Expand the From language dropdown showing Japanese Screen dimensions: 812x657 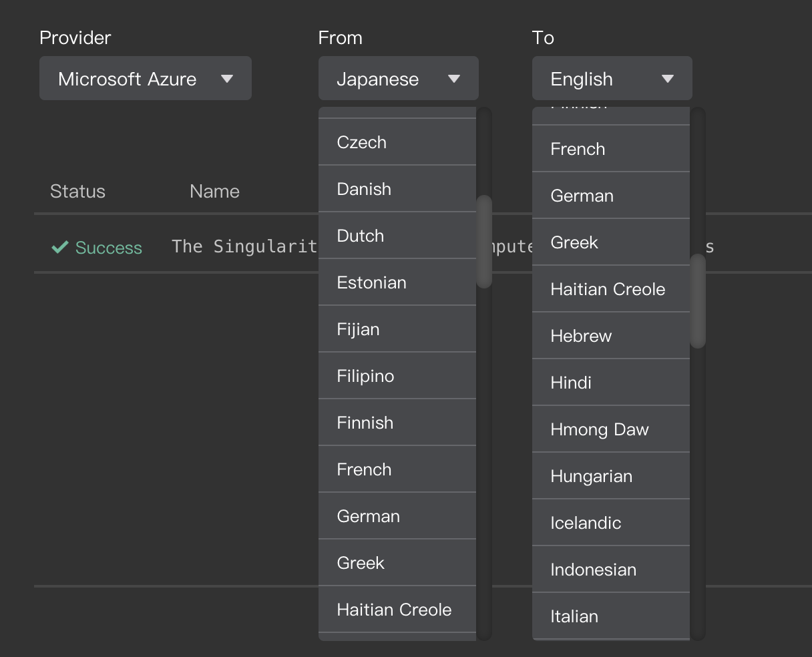click(x=398, y=79)
